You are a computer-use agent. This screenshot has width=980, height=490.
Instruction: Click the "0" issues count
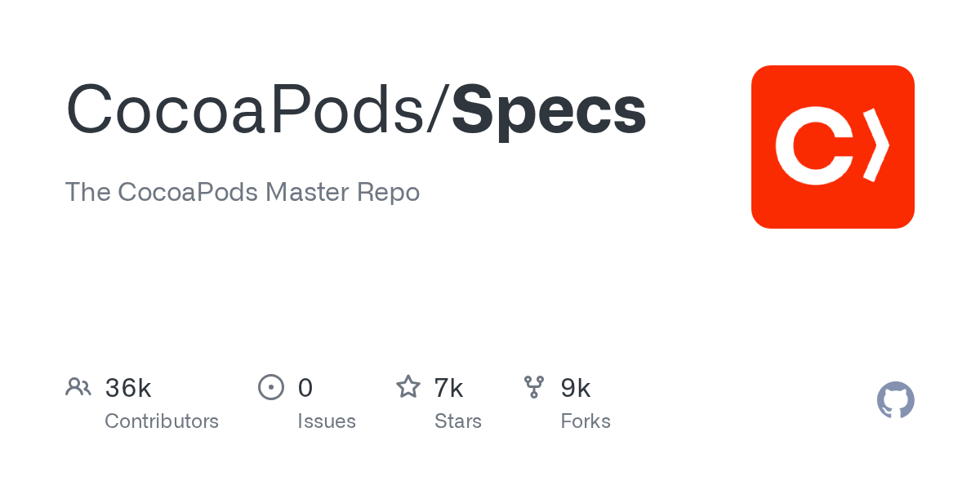point(305,388)
